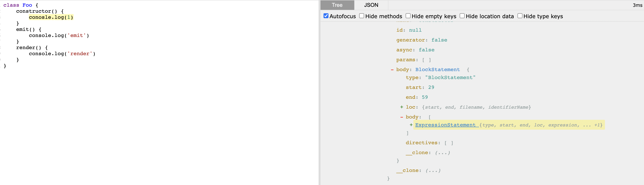The image size is (644, 185).
Task: Tick the Hide location data checkbox
Action: [462, 16]
